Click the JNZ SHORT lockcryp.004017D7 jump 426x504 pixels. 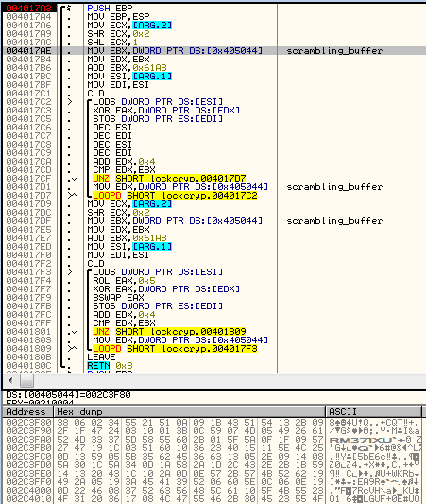[x=169, y=179]
